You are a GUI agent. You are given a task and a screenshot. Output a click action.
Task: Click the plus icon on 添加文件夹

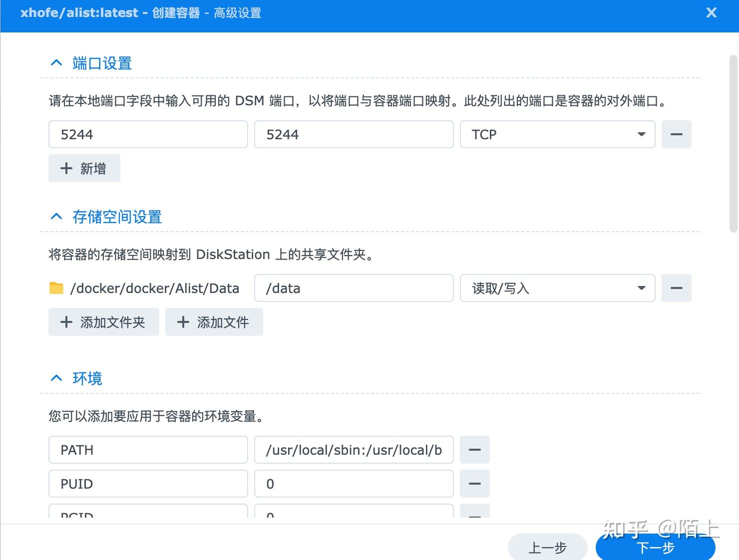click(x=66, y=322)
